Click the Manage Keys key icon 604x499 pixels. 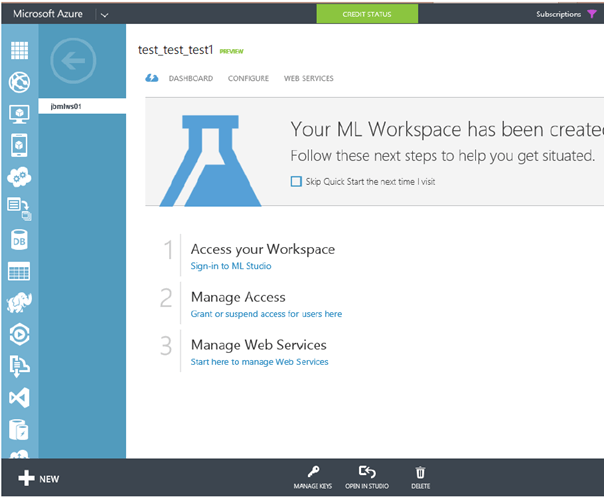313,472
